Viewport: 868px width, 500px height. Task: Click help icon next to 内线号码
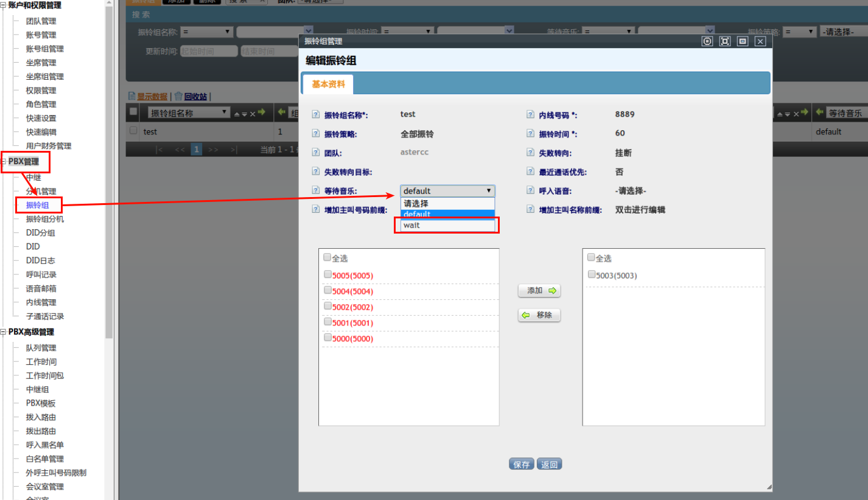tap(530, 115)
